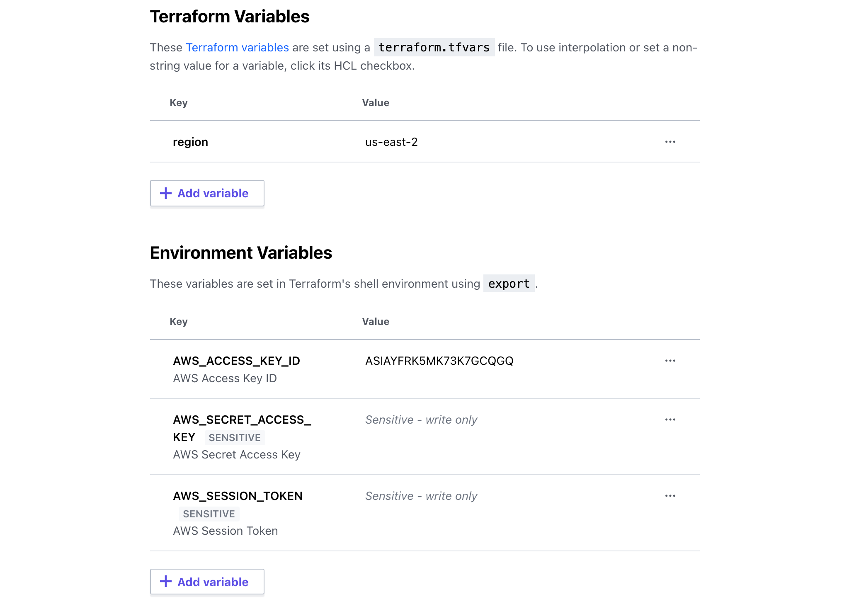The image size is (849, 616).
Task: Click the plus icon on bottom Add variable button
Action: [x=166, y=582]
